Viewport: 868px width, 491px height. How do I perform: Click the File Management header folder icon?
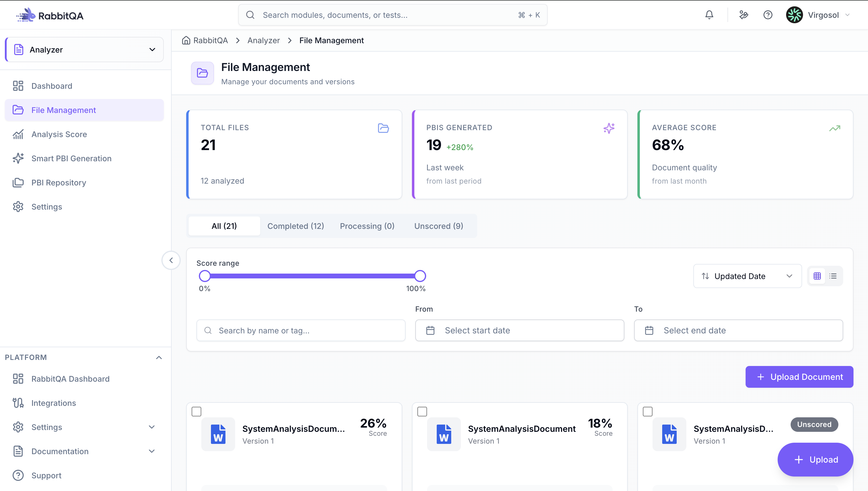[x=202, y=73]
